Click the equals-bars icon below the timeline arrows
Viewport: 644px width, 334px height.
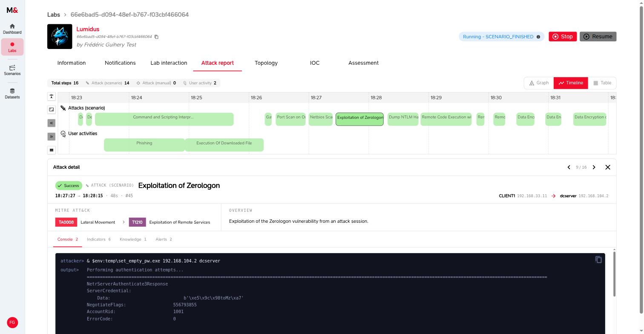click(x=52, y=150)
